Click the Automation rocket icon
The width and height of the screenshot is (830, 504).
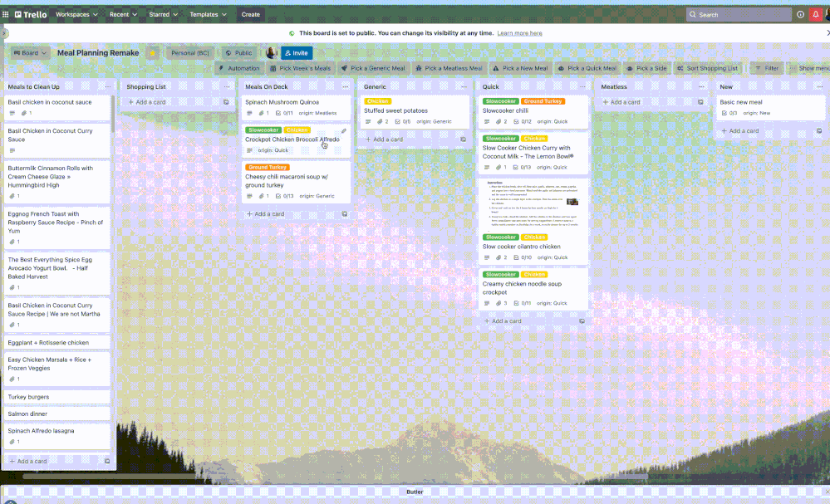223,68
